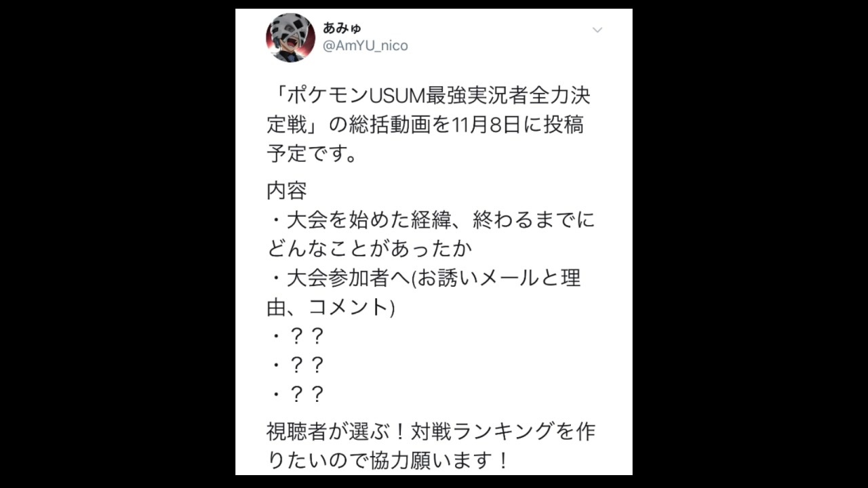
Task: Expand the tweet options chevron menu
Action: point(597,30)
